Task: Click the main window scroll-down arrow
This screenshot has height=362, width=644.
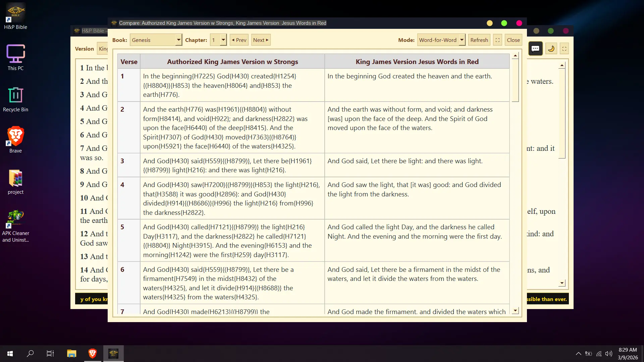Action: pyautogui.click(x=562, y=283)
